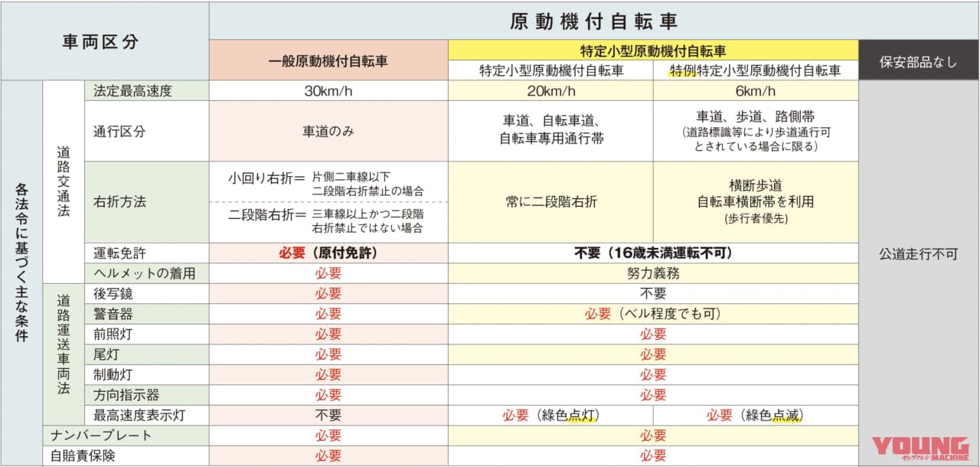
Task: Click the 常に二段階右折 cell
Action: coord(550,202)
